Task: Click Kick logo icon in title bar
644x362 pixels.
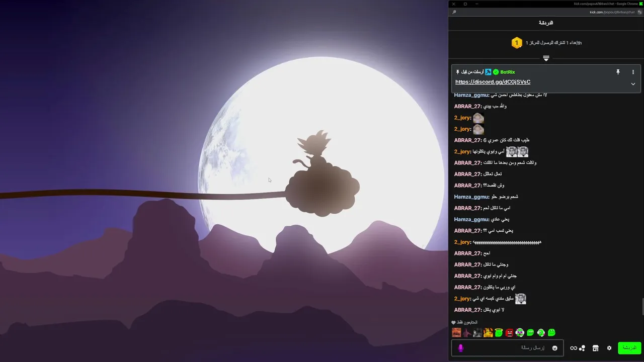Action: (641, 4)
